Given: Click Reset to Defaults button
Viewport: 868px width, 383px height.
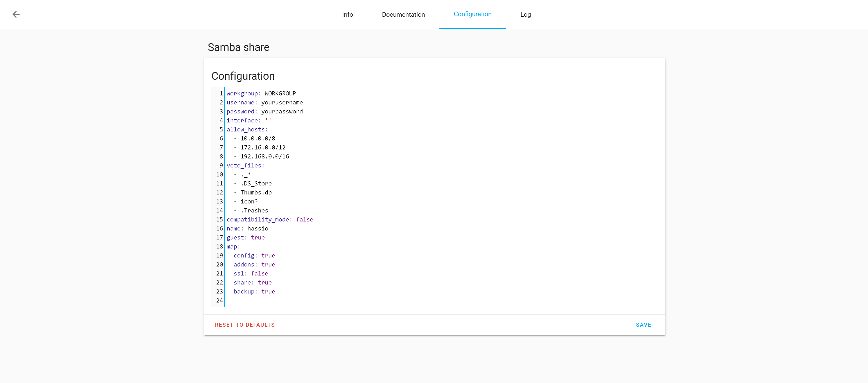Looking at the screenshot, I should (x=245, y=325).
